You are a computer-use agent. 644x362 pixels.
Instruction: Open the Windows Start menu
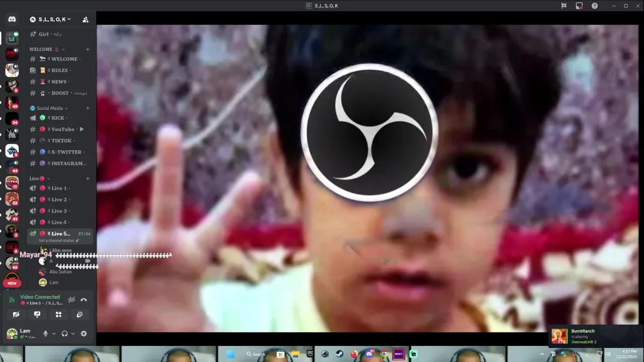point(230,354)
